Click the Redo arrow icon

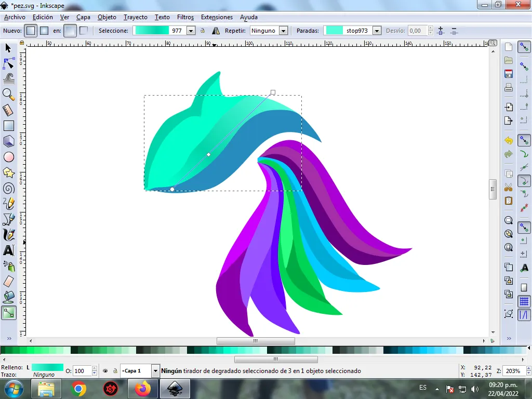point(508,154)
